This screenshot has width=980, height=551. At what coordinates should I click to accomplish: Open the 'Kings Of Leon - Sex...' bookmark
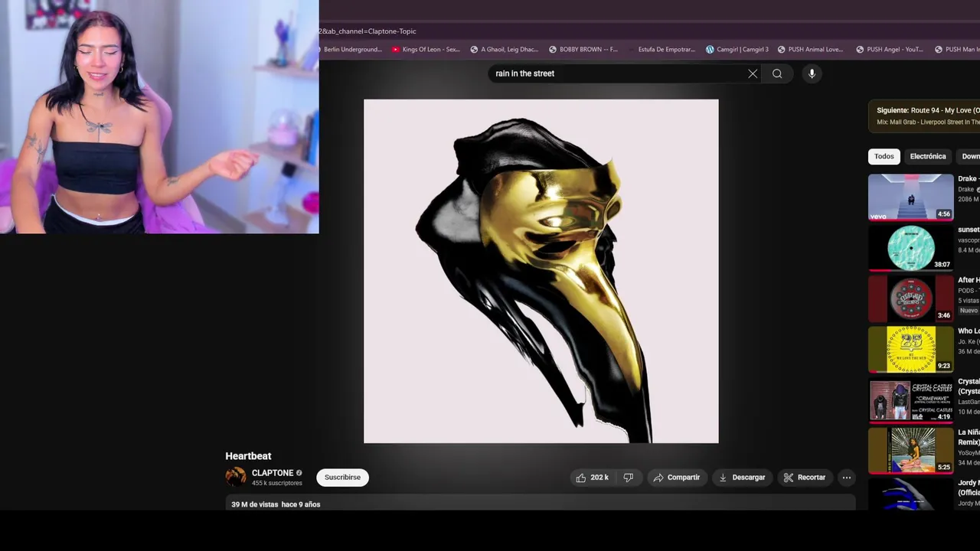click(x=426, y=49)
